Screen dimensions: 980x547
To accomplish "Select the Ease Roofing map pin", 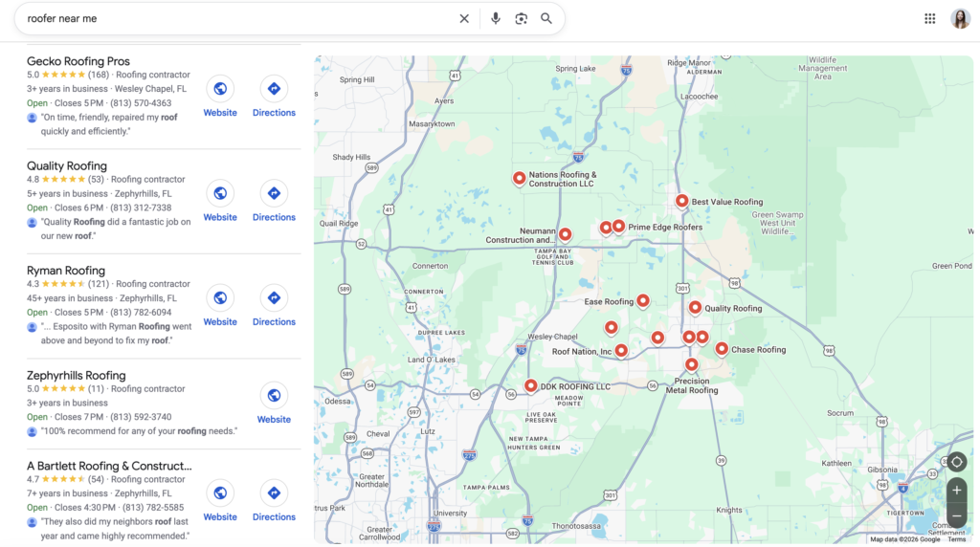I will (642, 301).
